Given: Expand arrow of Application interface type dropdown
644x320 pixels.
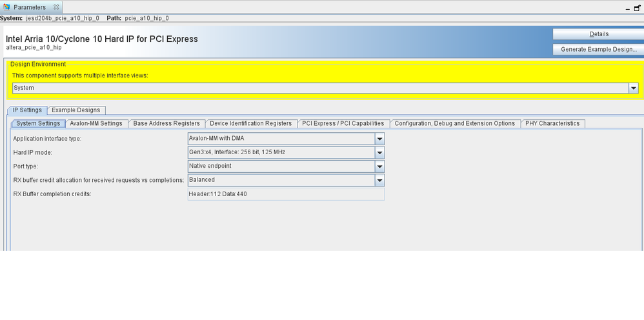Looking at the screenshot, I should [379, 139].
